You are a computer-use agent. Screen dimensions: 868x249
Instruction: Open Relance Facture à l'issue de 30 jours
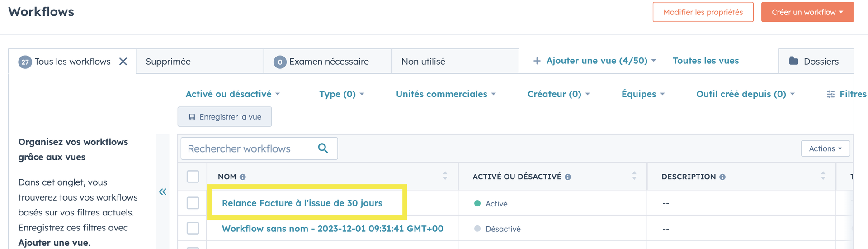[302, 203]
